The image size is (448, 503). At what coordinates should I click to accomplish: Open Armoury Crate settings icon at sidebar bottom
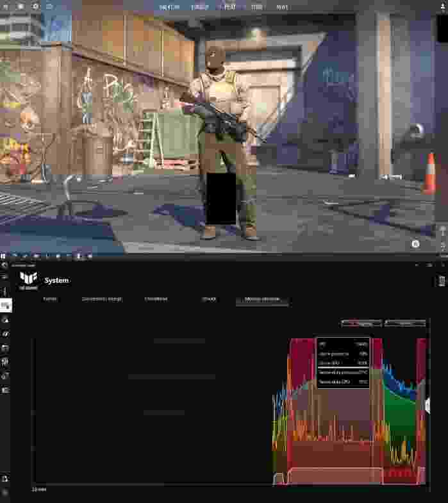click(x=5, y=492)
